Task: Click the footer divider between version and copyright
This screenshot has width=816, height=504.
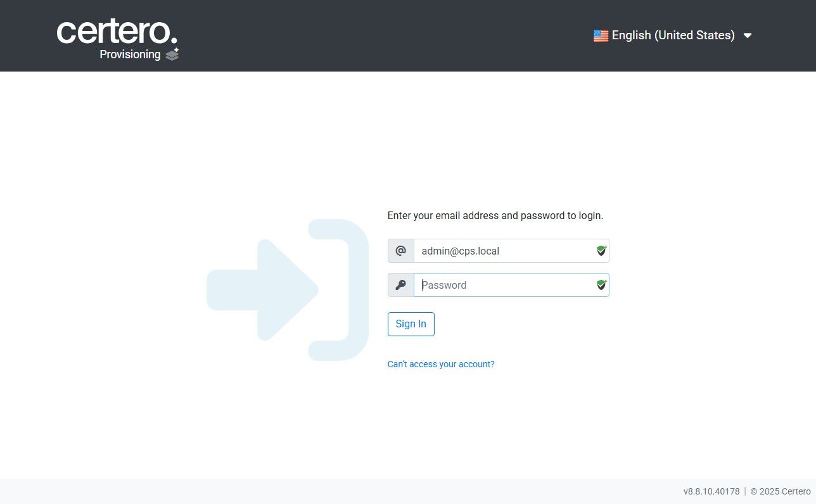Action: (745, 491)
